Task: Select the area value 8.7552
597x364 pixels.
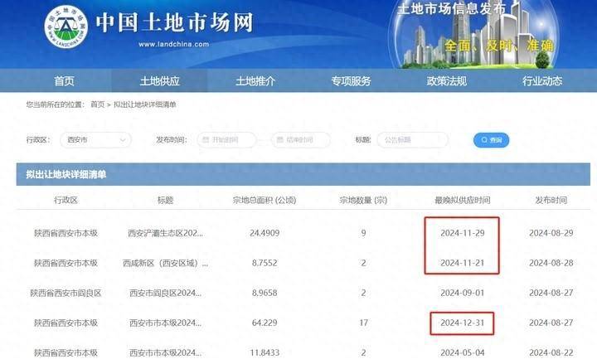Action: (265, 263)
